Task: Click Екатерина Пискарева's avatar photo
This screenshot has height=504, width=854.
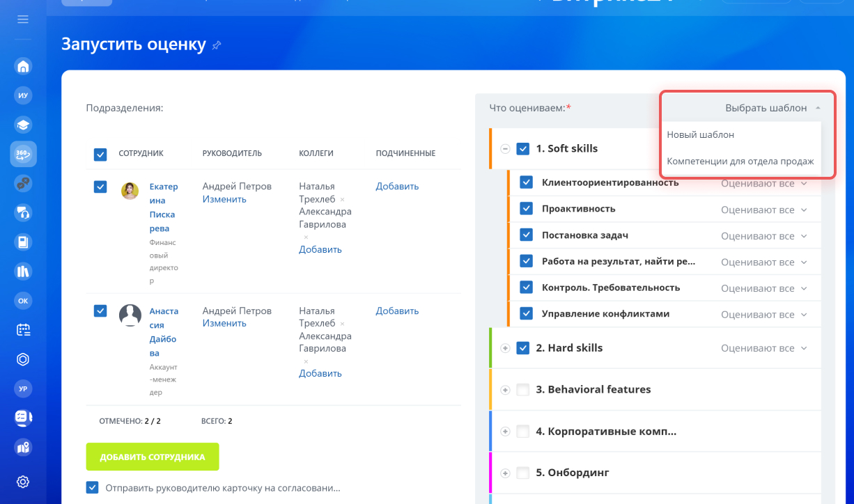Action: 130,191
